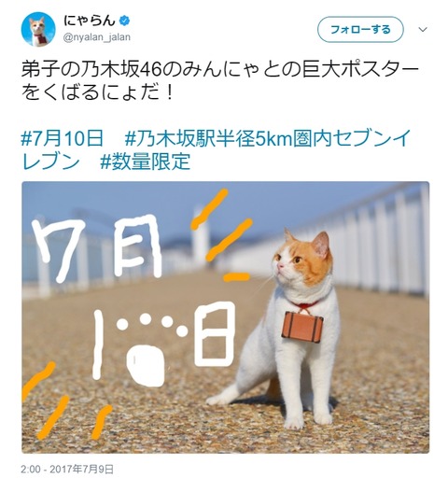Open the #乃木坂駅半径5km圏内セブンイレブン hashtag
448x478 pixels.
coord(216,150)
